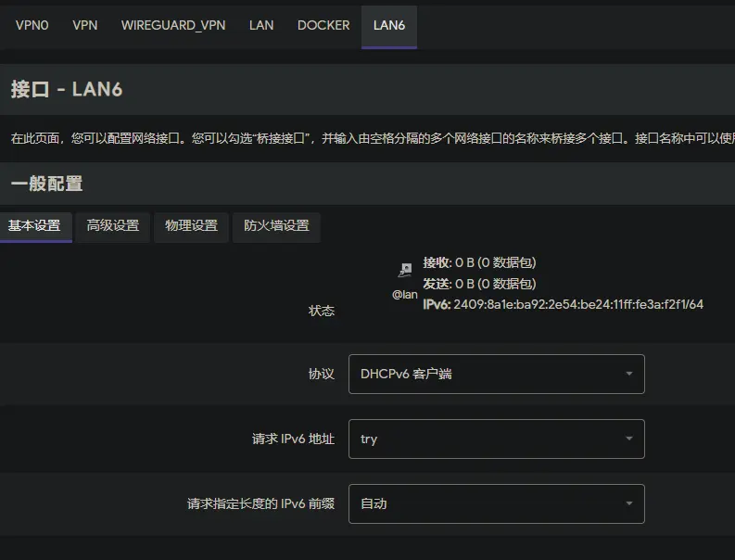Select the active LAN6 tab

click(389, 25)
